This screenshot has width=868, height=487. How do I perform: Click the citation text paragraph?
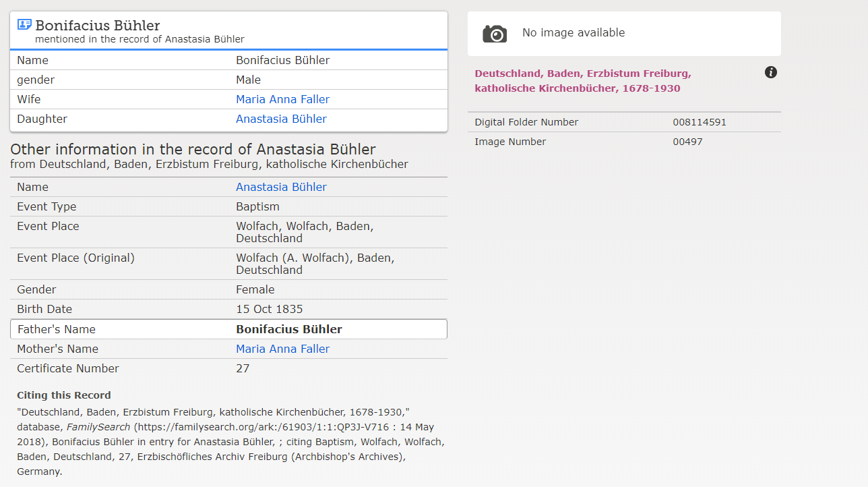click(x=230, y=441)
